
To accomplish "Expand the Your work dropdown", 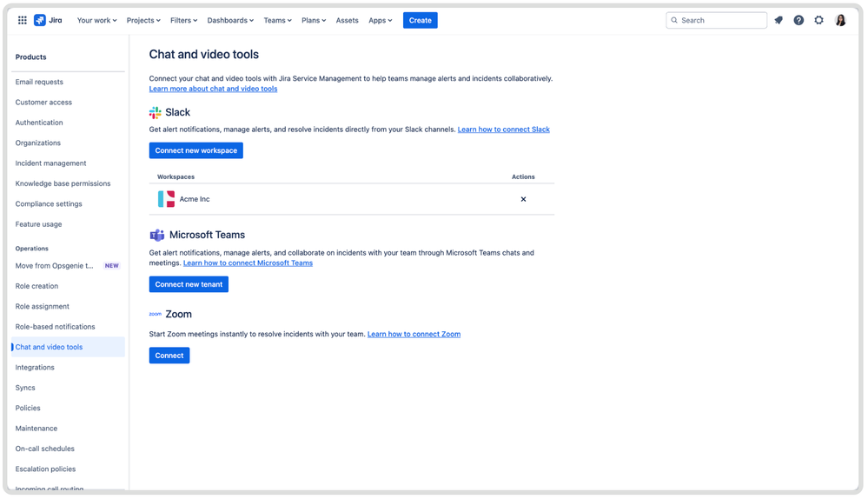I will (96, 21).
